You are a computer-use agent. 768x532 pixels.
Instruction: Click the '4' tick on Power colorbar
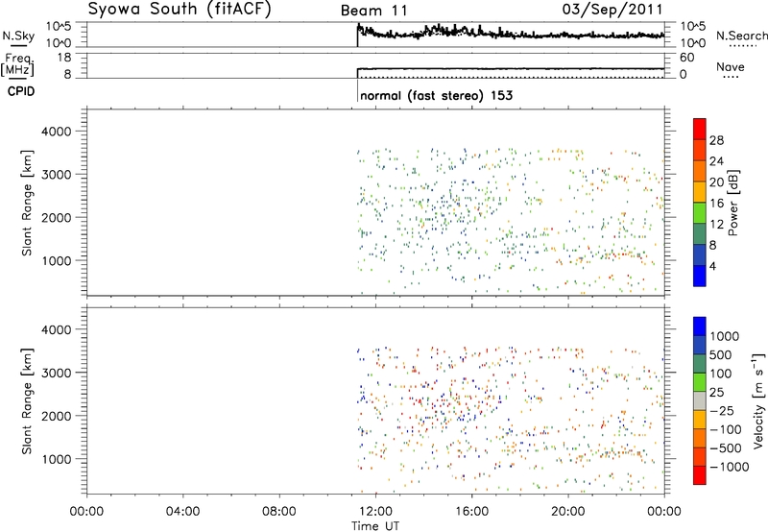[713, 266]
